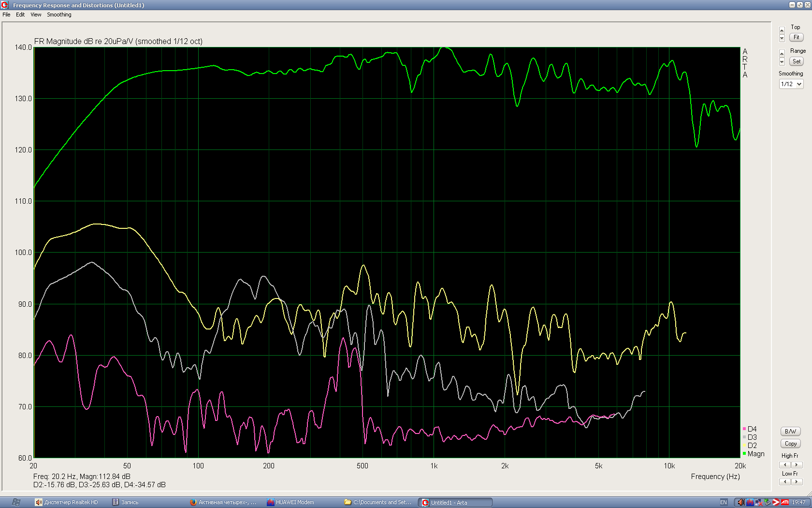Click the Huawei tray icon
Viewport: 812px width, 508px height.
[x=750, y=502]
